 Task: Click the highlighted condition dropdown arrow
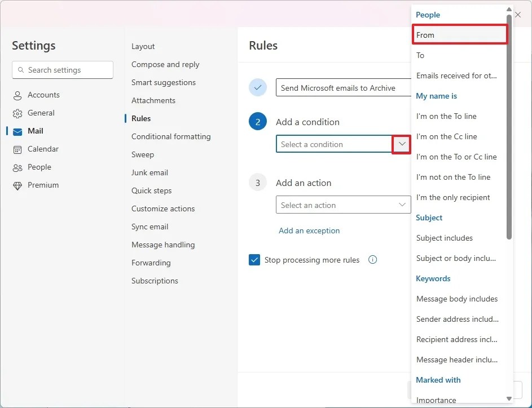point(402,144)
